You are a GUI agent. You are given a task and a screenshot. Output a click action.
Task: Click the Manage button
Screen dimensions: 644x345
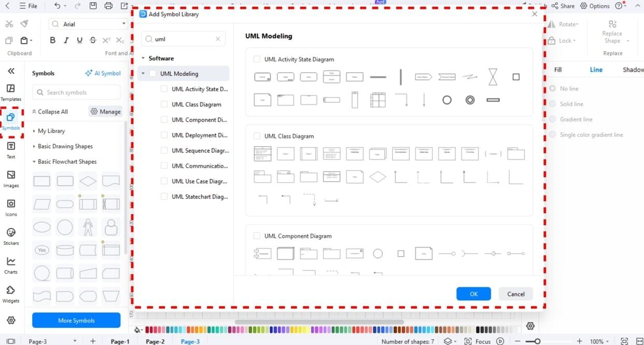pyautogui.click(x=105, y=112)
